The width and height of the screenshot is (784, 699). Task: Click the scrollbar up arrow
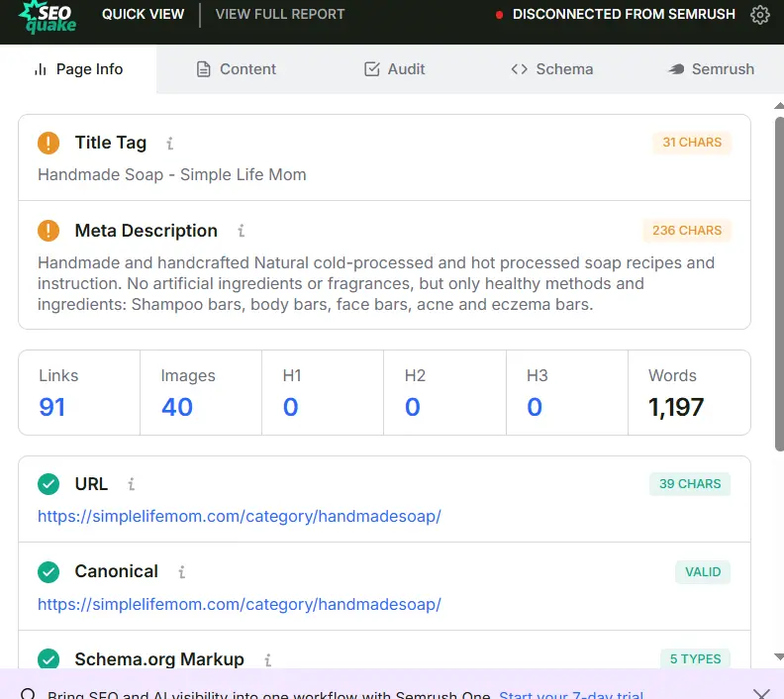[778, 106]
